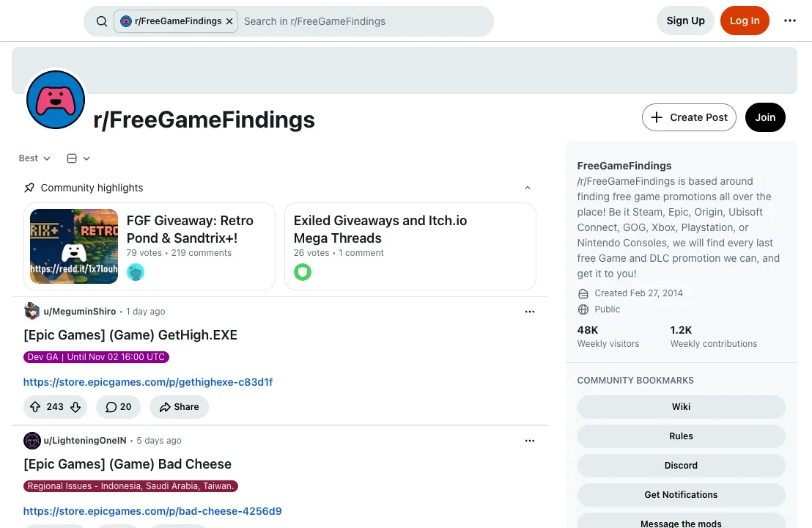This screenshot has width=812, height=528.
Task: Click the Sign Up button
Action: [x=685, y=21]
